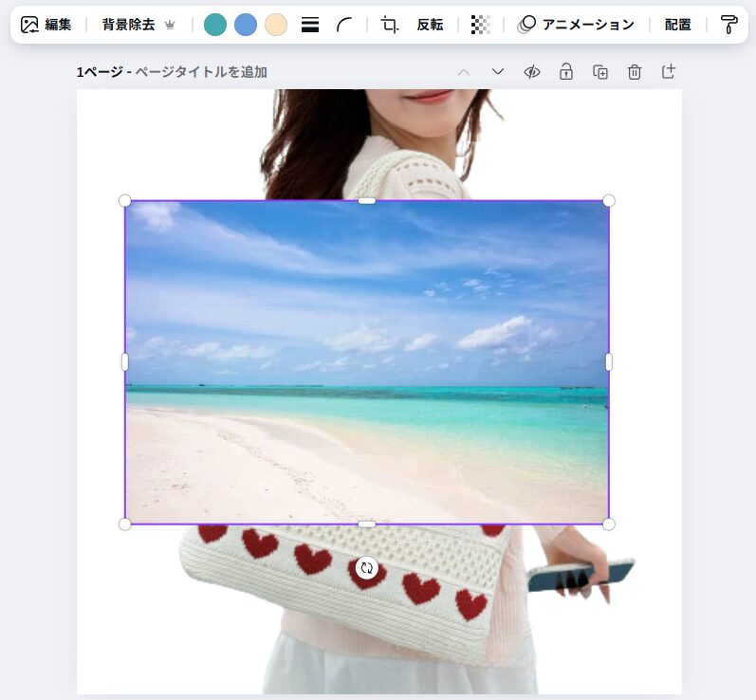Click bottom-left corner resize handle
Image resolution: width=756 pixels, height=700 pixels.
(125, 524)
